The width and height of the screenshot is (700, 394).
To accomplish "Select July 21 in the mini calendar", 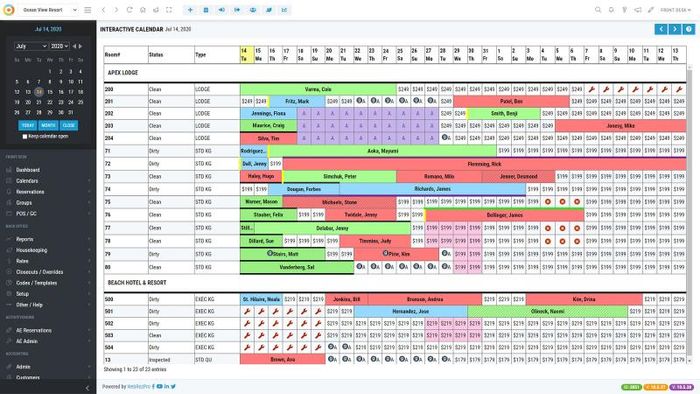I will [39, 102].
